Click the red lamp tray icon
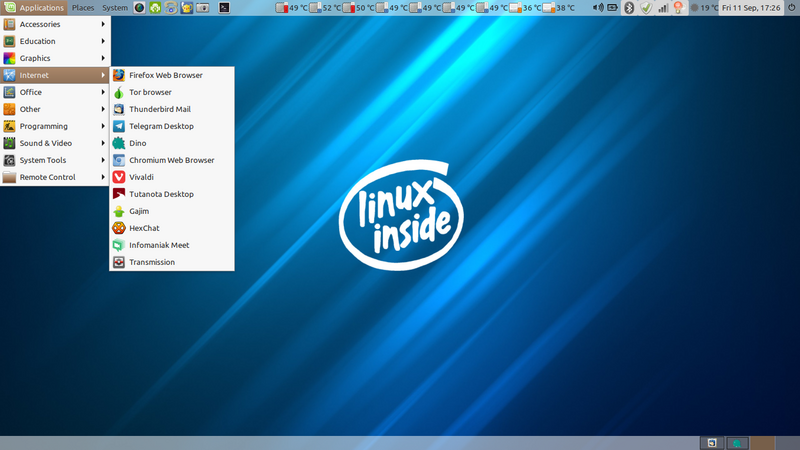The image size is (800, 450). click(x=678, y=8)
